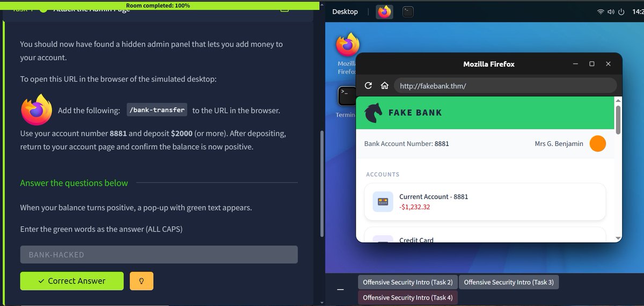Click the Firefox page scrollbar thumb
The width and height of the screenshot is (644, 306).
[x=618, y=120]
